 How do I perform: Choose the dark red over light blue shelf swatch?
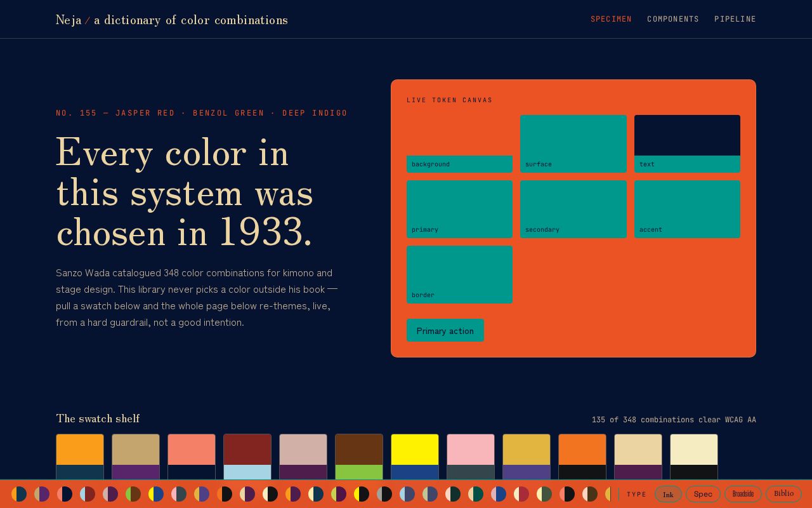pyautogui.click(x=247, y=457)
